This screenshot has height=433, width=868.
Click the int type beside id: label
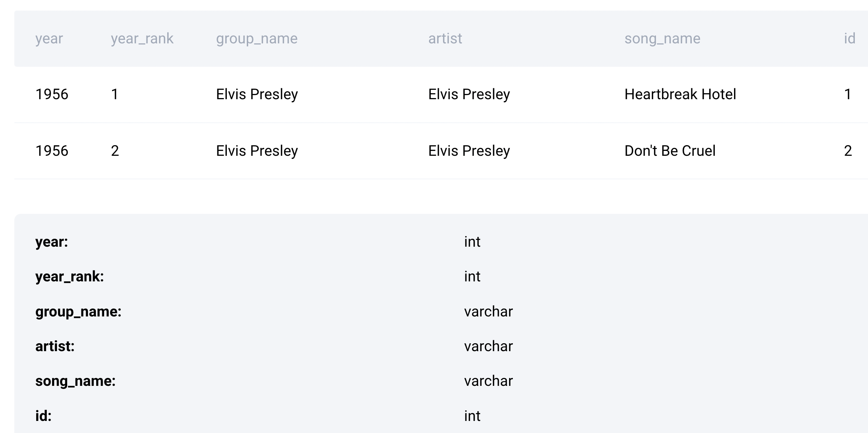point(472,416)
